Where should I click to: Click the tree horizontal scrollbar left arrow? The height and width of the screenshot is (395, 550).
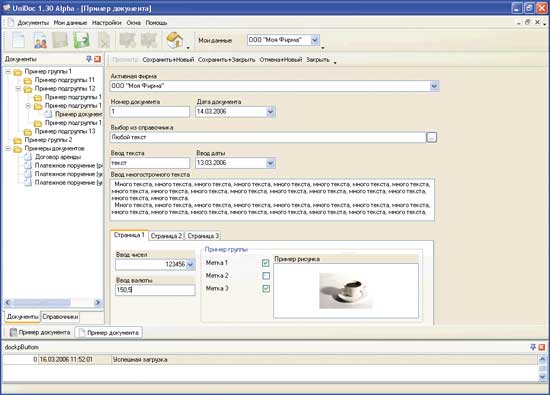click(x=8, y=302)
